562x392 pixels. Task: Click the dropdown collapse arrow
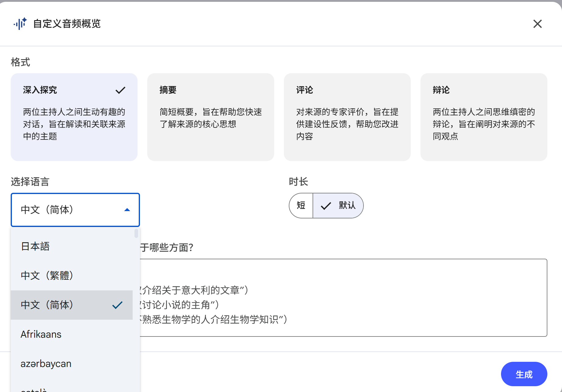tap(127, 210)
